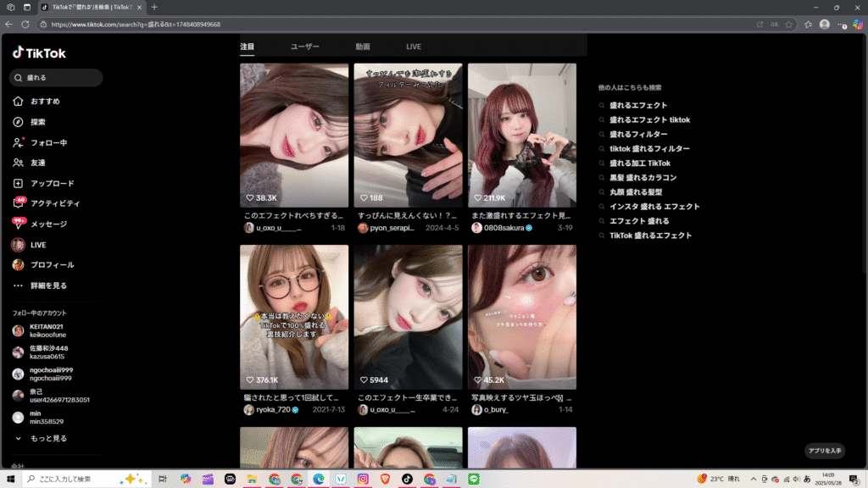Open video thumbnail with 5944 likes

click(408, 317)
